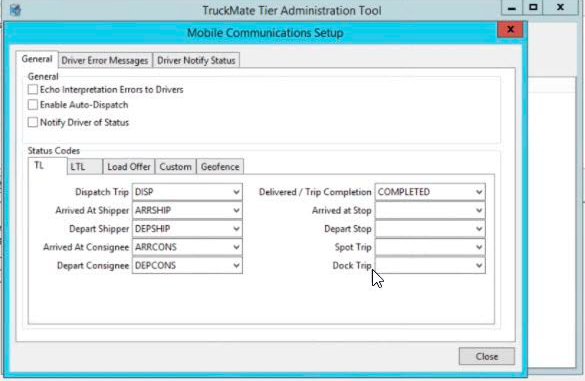The height and width of the screenshot is (381, 585).
Task: Close the TruckMate Tier Administration Tool window
Action: pyautogui.click(x=560, y=7)
